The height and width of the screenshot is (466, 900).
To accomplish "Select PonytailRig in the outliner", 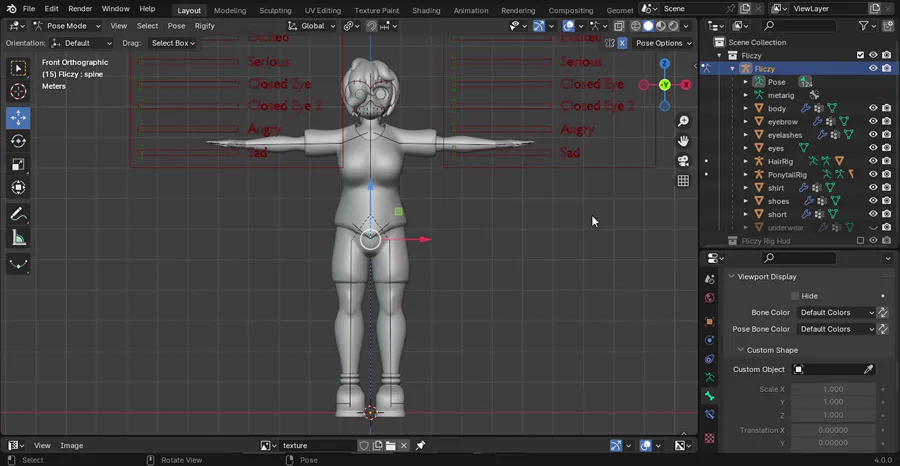I will [787, 174].
